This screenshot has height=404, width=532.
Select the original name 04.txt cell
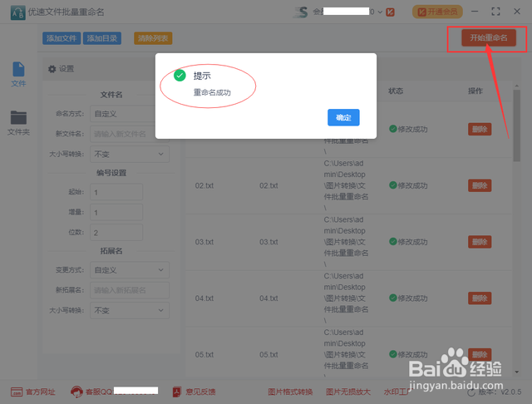pos(204,298)
